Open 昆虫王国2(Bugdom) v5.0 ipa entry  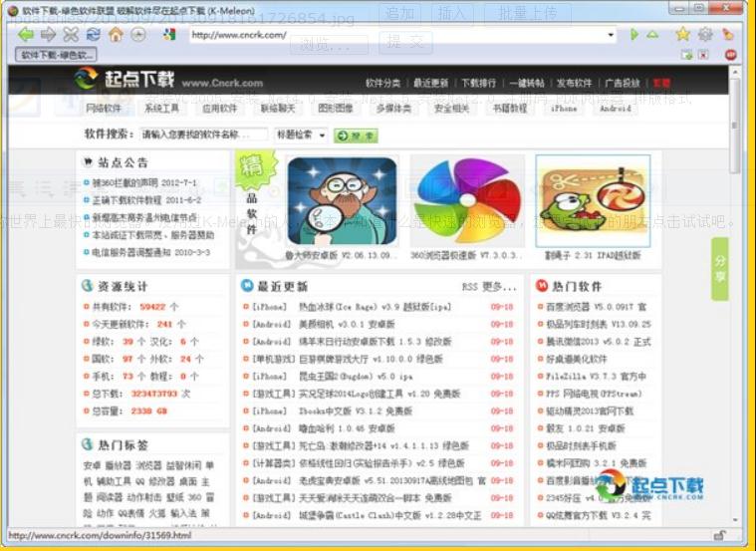point(356,377)
